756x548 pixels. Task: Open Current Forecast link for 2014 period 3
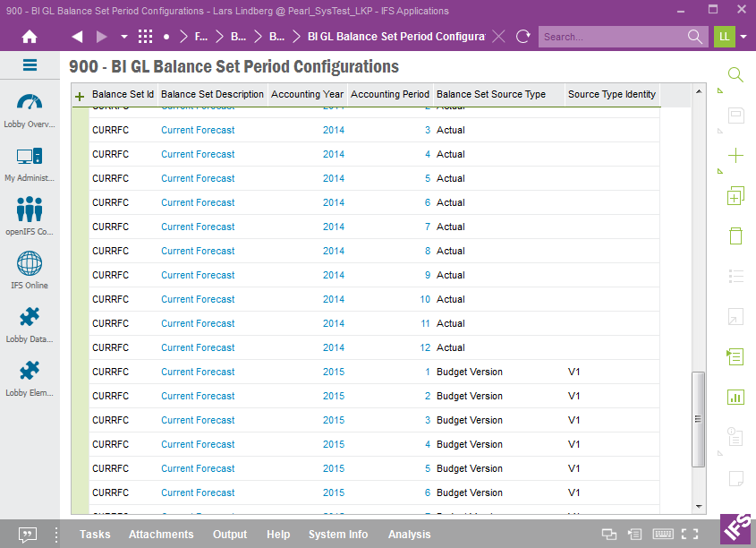(198, 130)
